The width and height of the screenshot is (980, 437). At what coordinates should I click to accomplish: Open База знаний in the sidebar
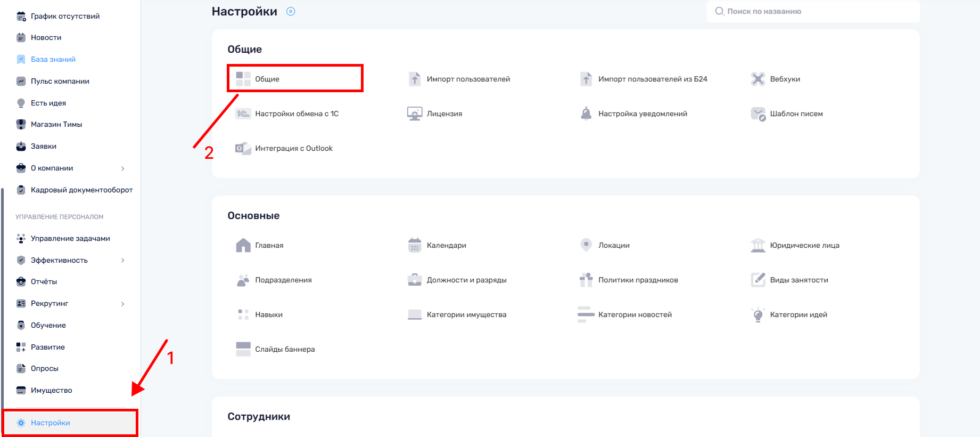(53, 59)
